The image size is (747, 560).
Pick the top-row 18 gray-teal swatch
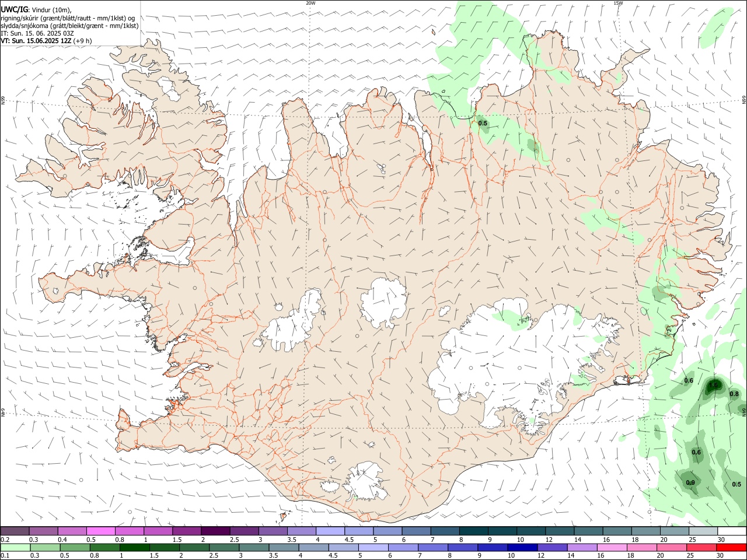(646, 531)
